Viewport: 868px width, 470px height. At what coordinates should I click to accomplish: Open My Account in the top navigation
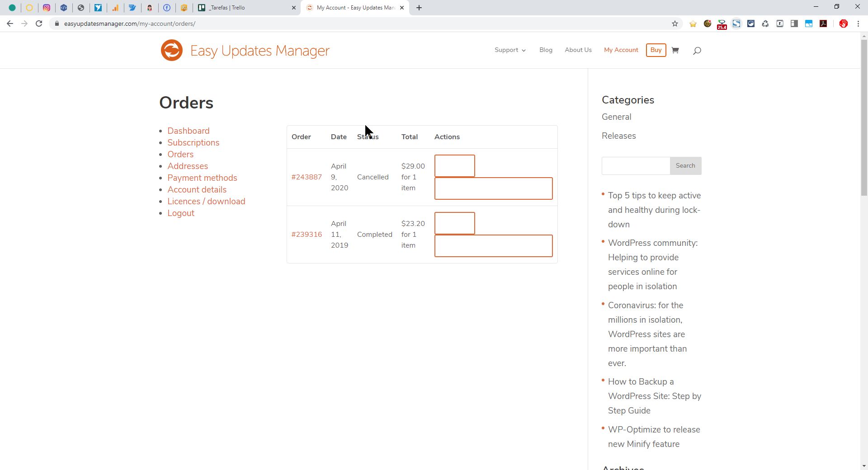(621, 50)
